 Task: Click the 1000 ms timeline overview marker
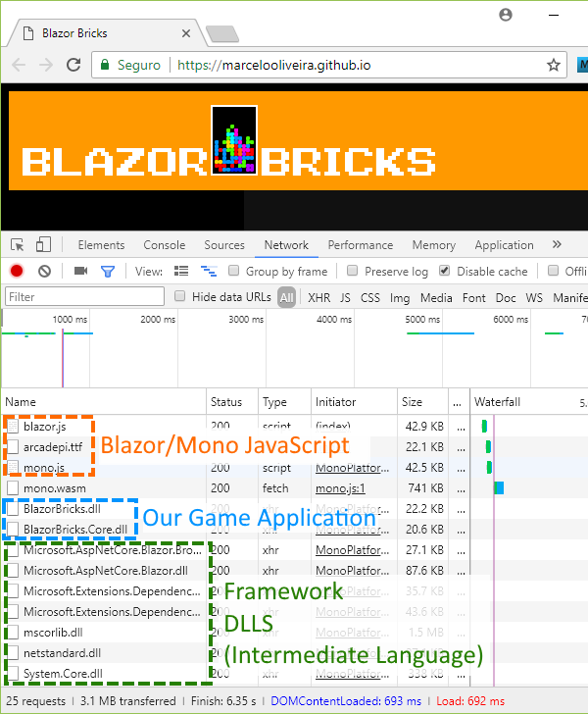pyautogui.click(x=70, y=319)
